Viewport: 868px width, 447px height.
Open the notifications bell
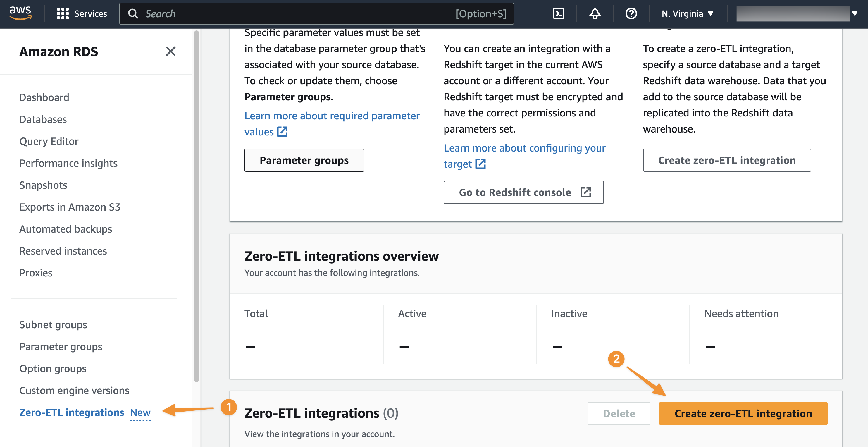click(x=595, y=13)
